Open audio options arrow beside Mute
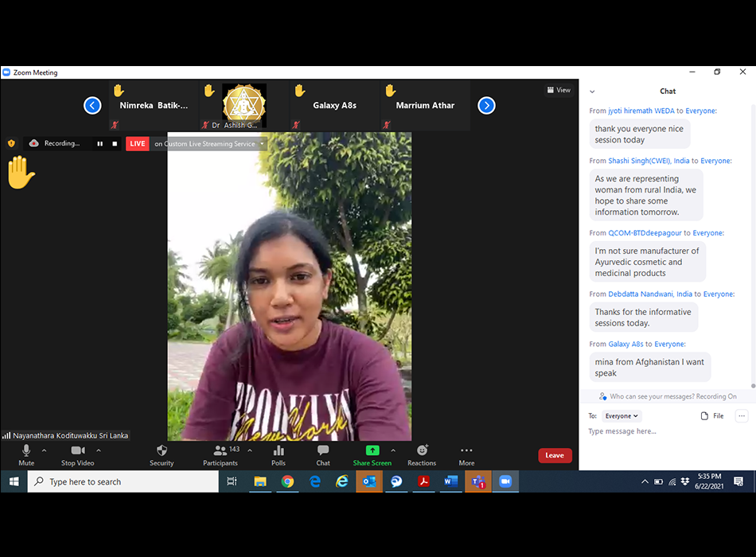The width and height of the screenshot is (756, 557). [45, 450]
